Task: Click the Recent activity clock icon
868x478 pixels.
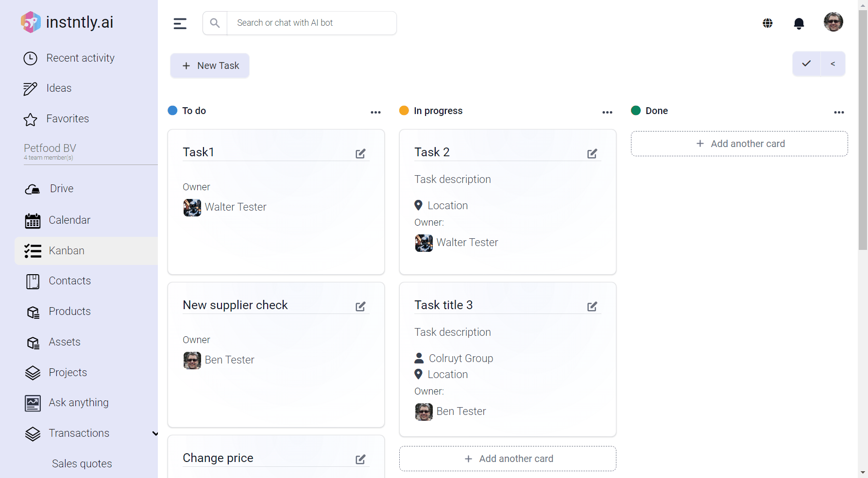Action: pos(30,58)
